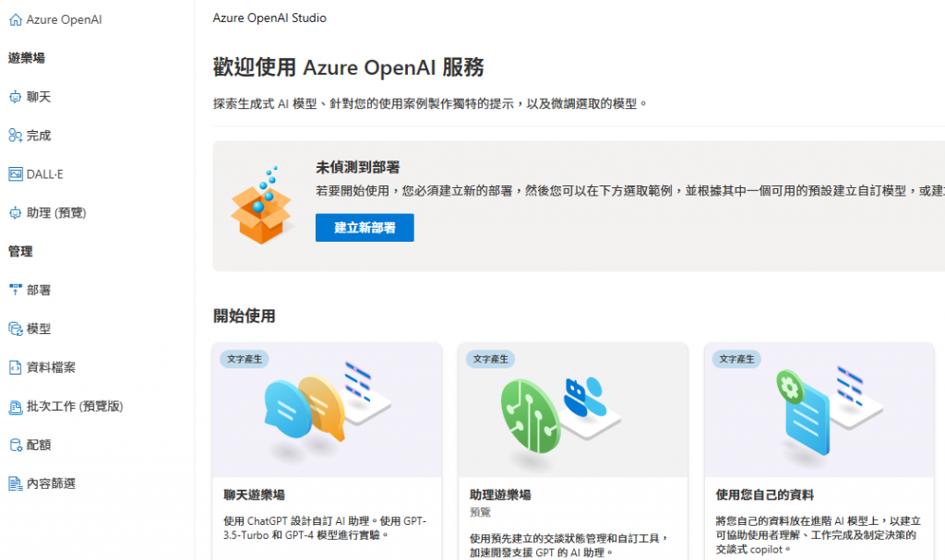Click the 使用預先建立的交談狀態管理 description
This screenshot has height=560, width=945.
point(569,545)
